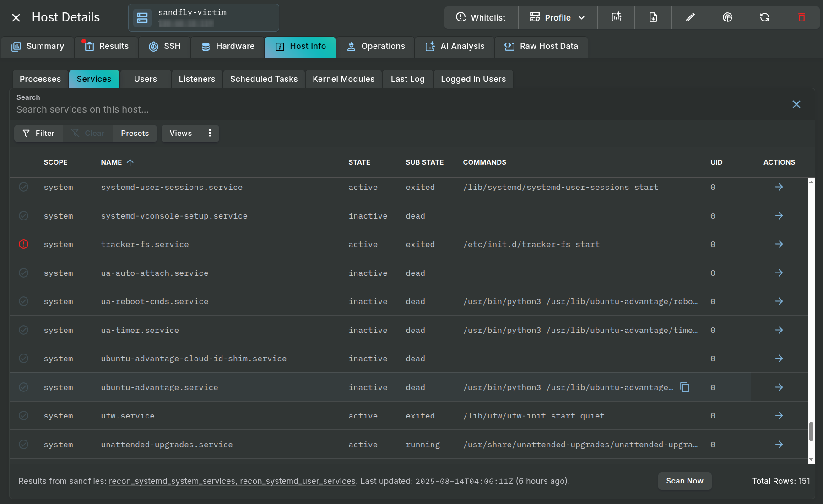
Task: Toggle status check for ubuntu-advantage-cloud-id-shim.service row
Action: (x=23, y=359)
